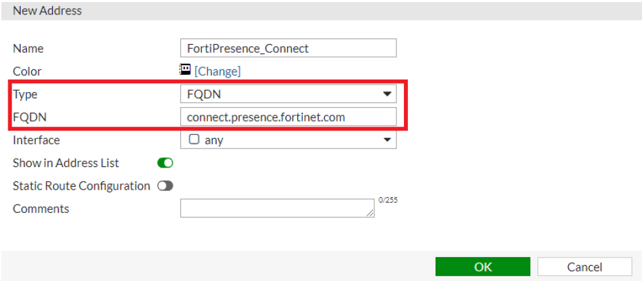Click the FQDN field with connect.presence.fortinet.com

pos(288,117)
